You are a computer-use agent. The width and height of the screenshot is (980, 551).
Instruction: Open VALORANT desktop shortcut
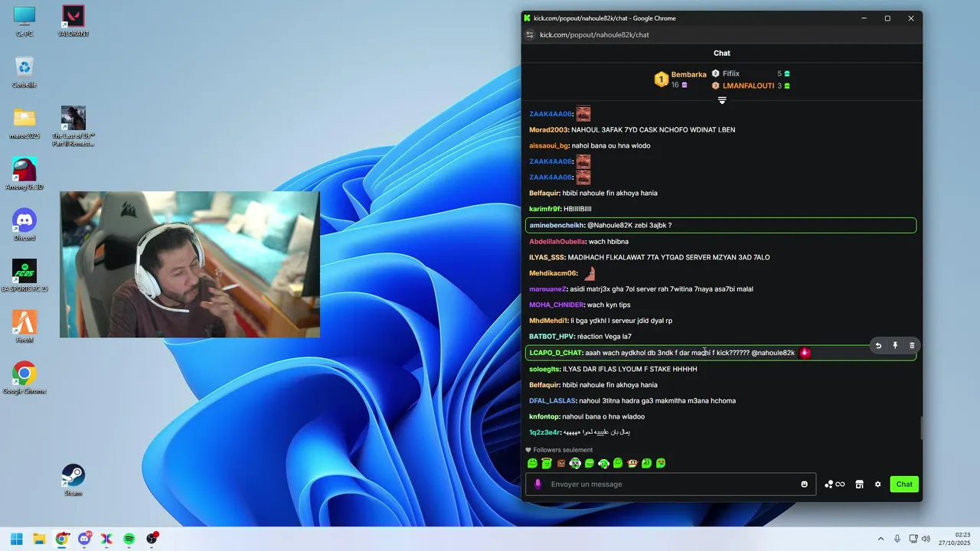[x=73, y=21]
